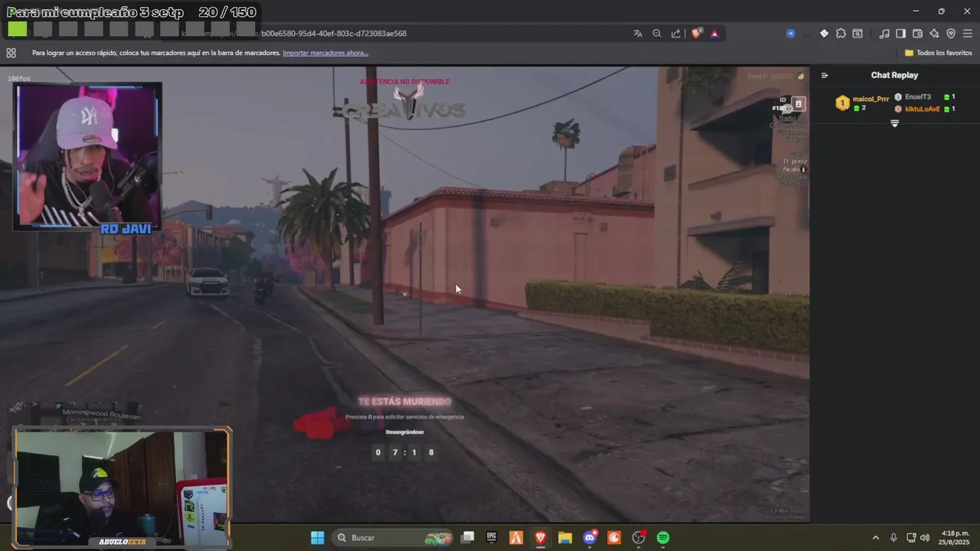This screenshot has height=551, width=980.
Task: Select user maicol_Prrr in leaderboard
Action: click(871, 99)
